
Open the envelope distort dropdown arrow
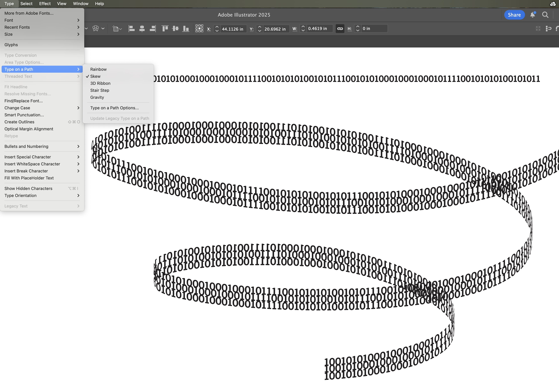coord(103,29)
